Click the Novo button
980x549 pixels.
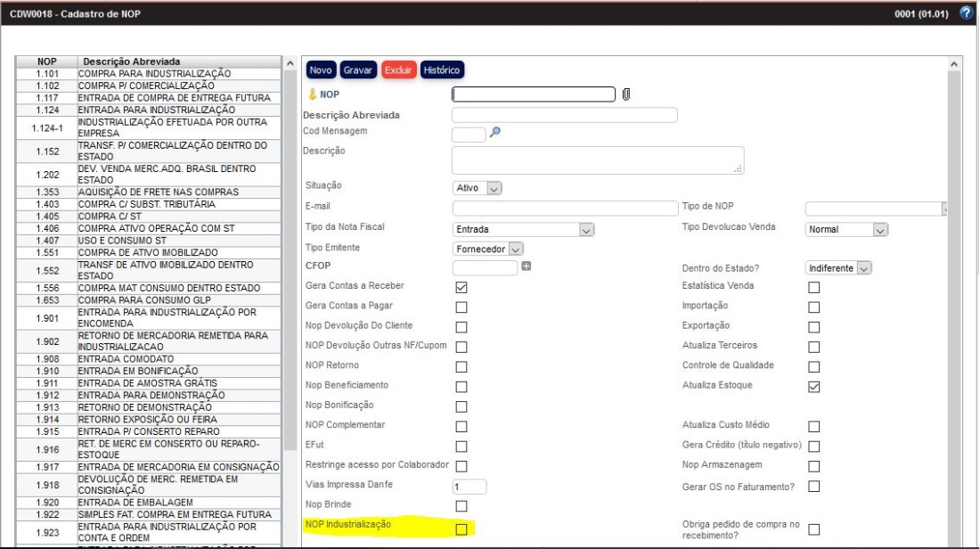pos(321,70)
